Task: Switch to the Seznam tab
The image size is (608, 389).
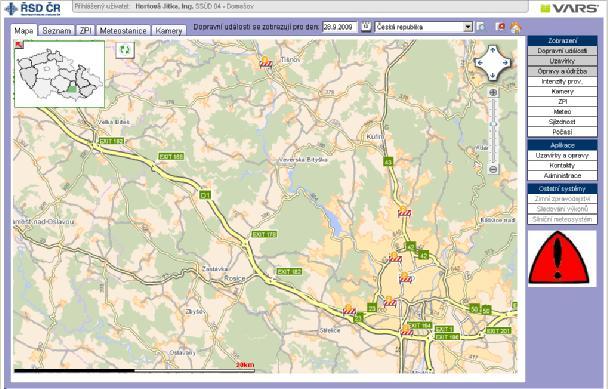Action: click(57, 31)
